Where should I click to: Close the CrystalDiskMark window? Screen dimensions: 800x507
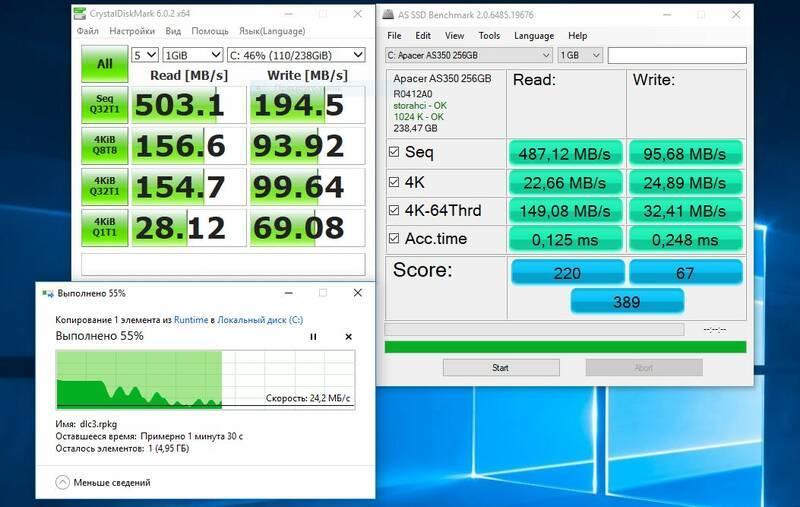pos(358,14)
